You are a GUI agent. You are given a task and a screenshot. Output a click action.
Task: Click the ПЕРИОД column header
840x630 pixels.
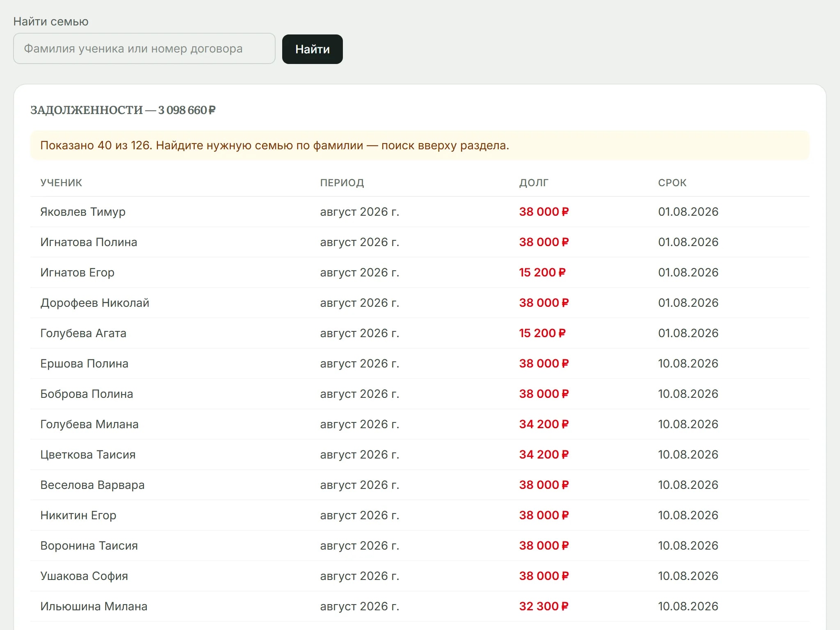(x=342, y=183)
